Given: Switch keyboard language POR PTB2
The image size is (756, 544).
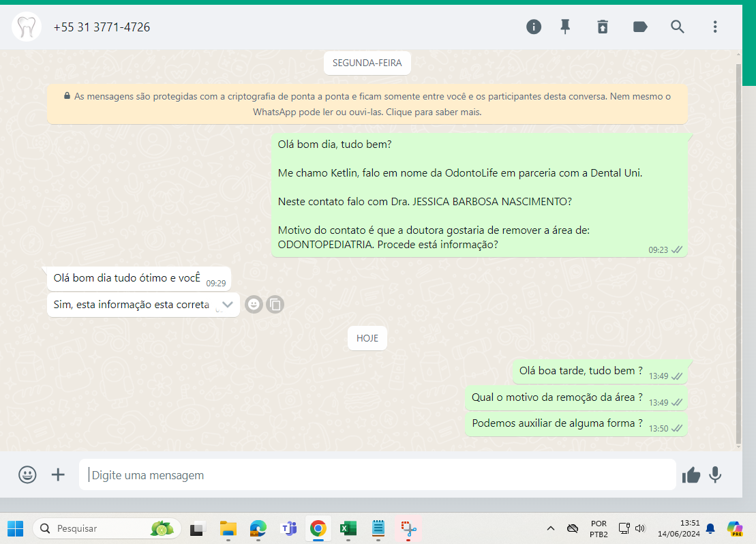Looking at the screenshot, I should click(599, 528).
